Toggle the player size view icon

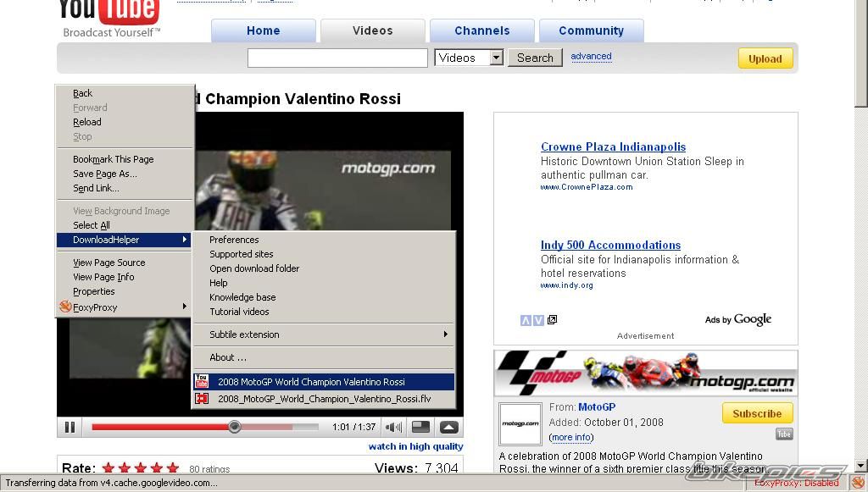tap(420, 428)
